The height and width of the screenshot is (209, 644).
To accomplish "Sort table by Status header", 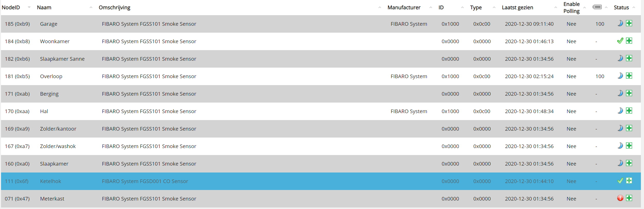I will coord(621,7).
